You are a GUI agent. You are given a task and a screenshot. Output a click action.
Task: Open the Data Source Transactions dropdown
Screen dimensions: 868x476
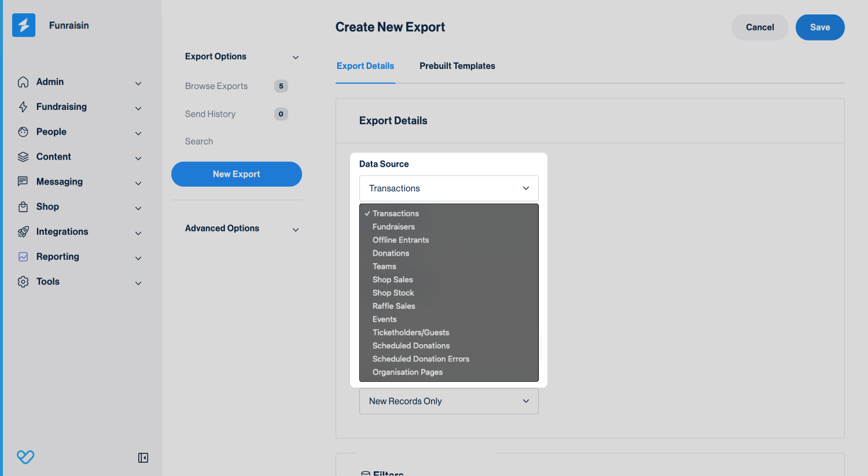pos(449,189)
